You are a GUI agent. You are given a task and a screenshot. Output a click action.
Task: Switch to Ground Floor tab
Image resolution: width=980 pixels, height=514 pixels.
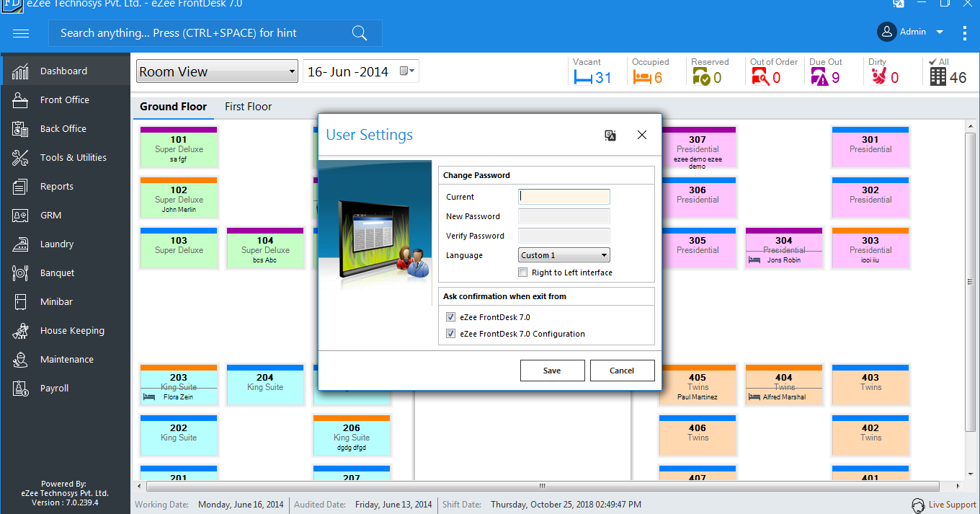[173, 107]
